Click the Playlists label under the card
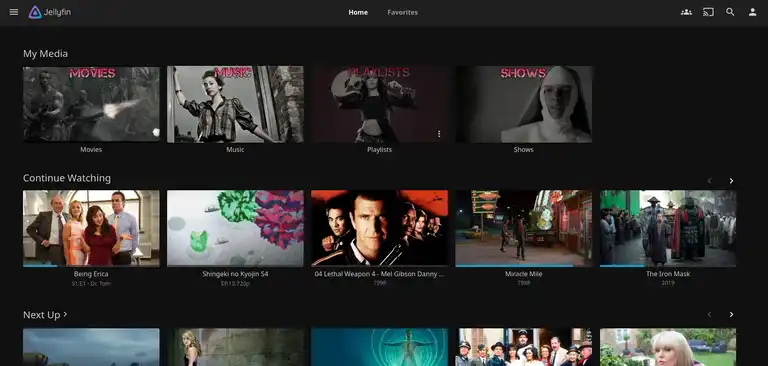768x366 pixels. tap(380, 149)
